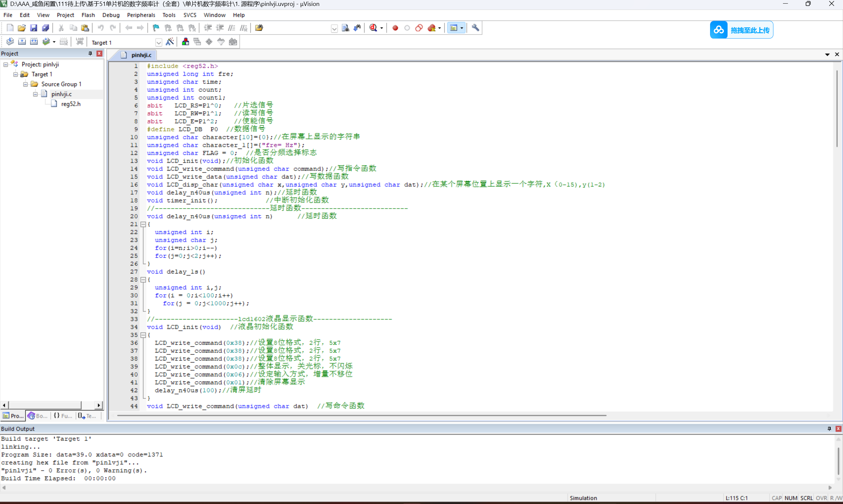
Task: Switch to the Books tab
Action: coord(38,416)
